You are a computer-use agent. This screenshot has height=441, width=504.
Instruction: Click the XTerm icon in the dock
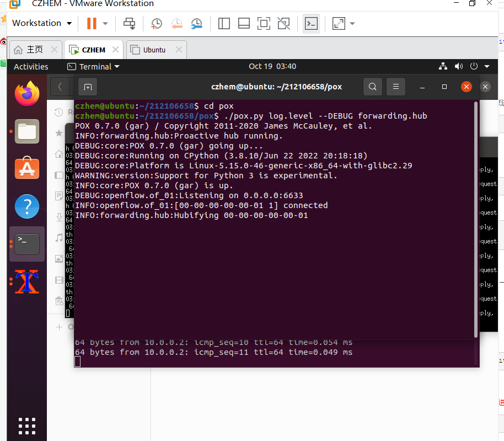tap(27, 282)
